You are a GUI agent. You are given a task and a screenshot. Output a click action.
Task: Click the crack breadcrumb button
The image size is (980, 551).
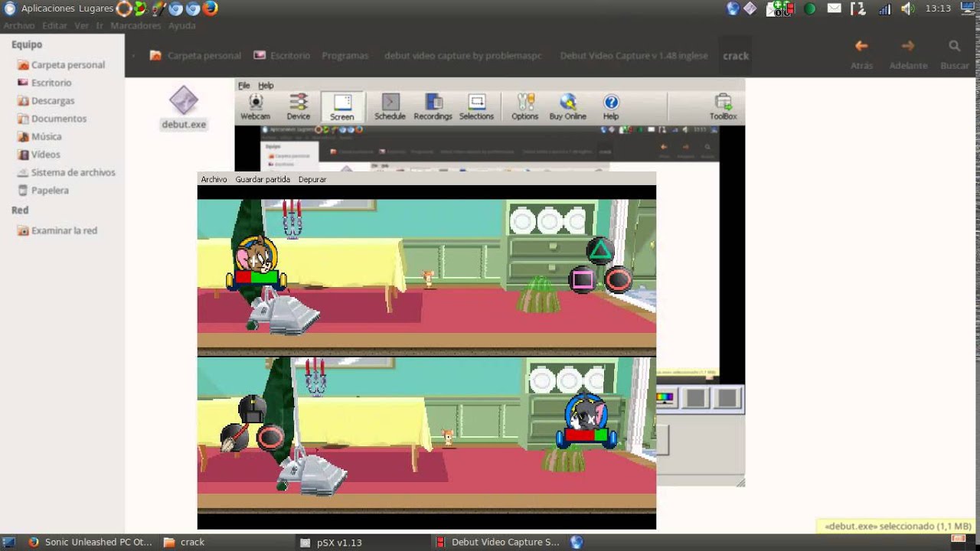click(736, 56)
